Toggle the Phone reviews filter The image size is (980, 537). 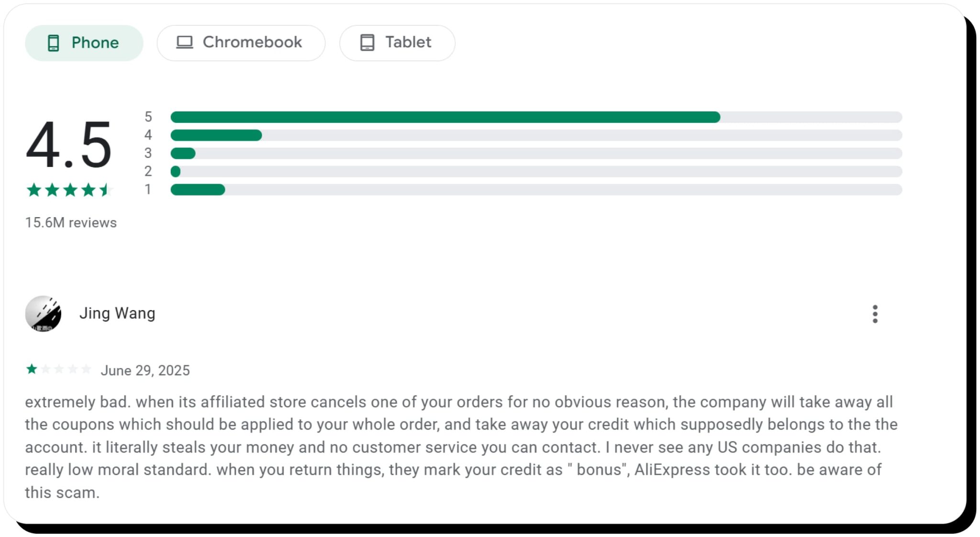pyautogui.click(x=84, y=43)
